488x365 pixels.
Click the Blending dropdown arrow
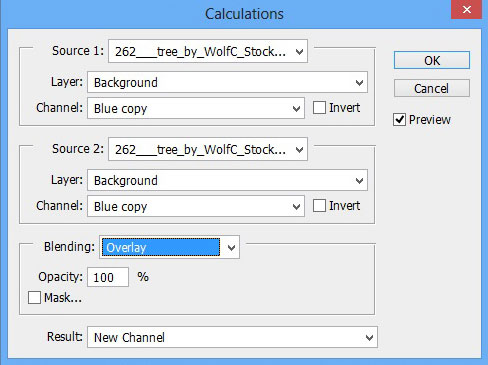click(x=231, y=248)
